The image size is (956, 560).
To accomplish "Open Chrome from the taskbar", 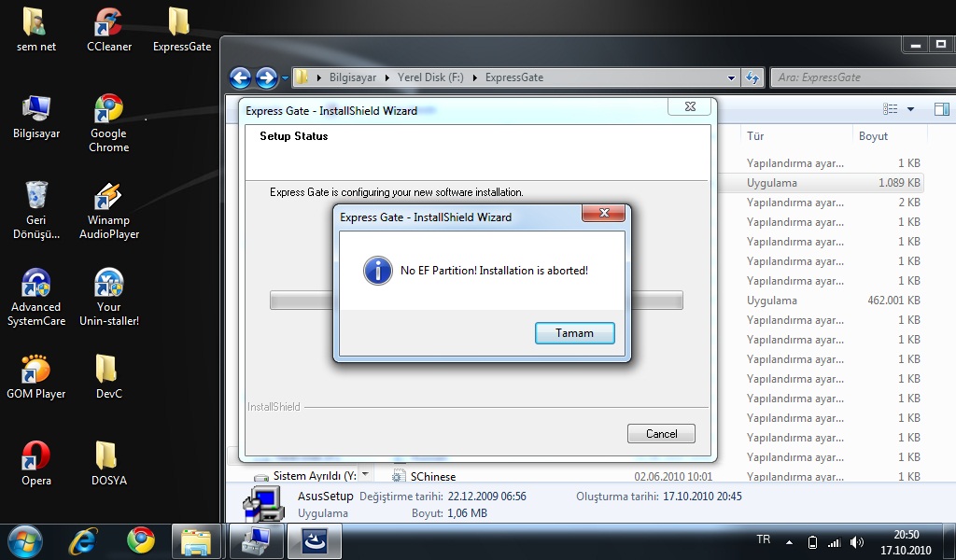I will pos(141,541).
